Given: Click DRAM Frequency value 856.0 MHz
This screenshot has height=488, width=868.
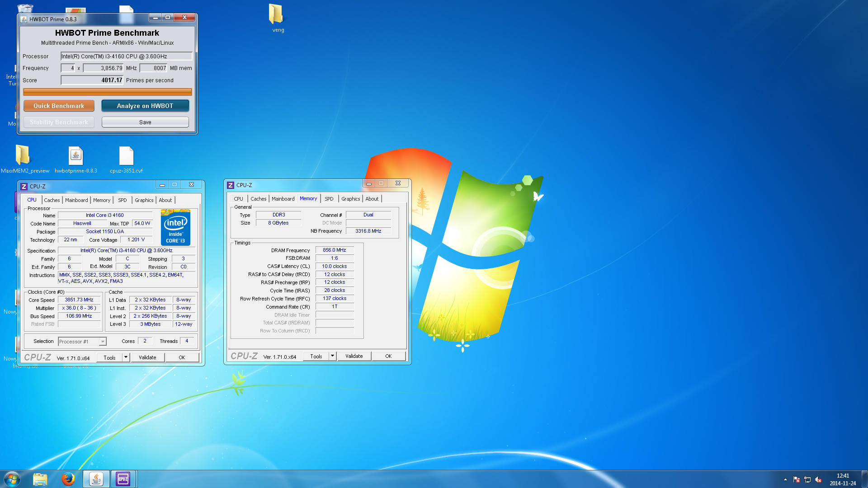Looking at the screenshot, I should coord(335,250).
